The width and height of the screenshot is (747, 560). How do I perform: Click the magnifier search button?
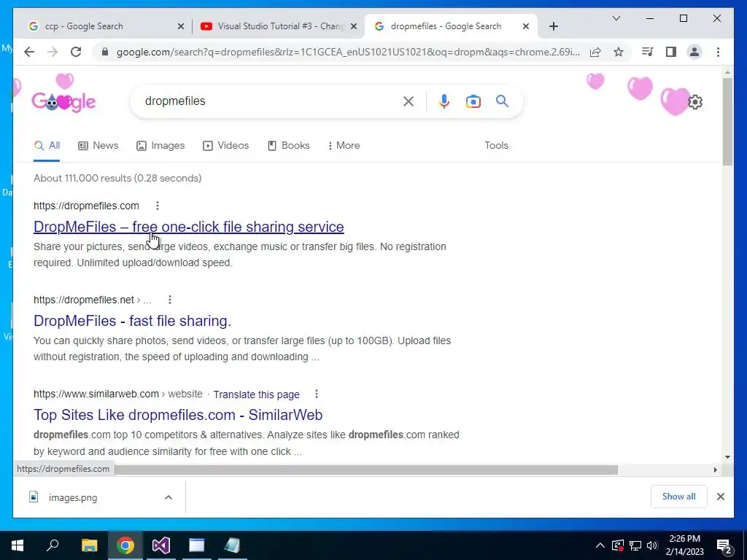point(502,101)
